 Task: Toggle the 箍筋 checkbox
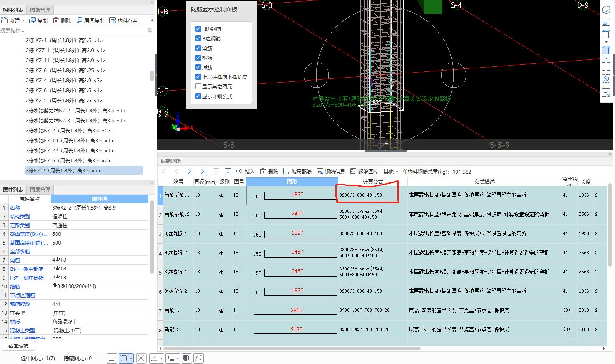pos(198,58)
